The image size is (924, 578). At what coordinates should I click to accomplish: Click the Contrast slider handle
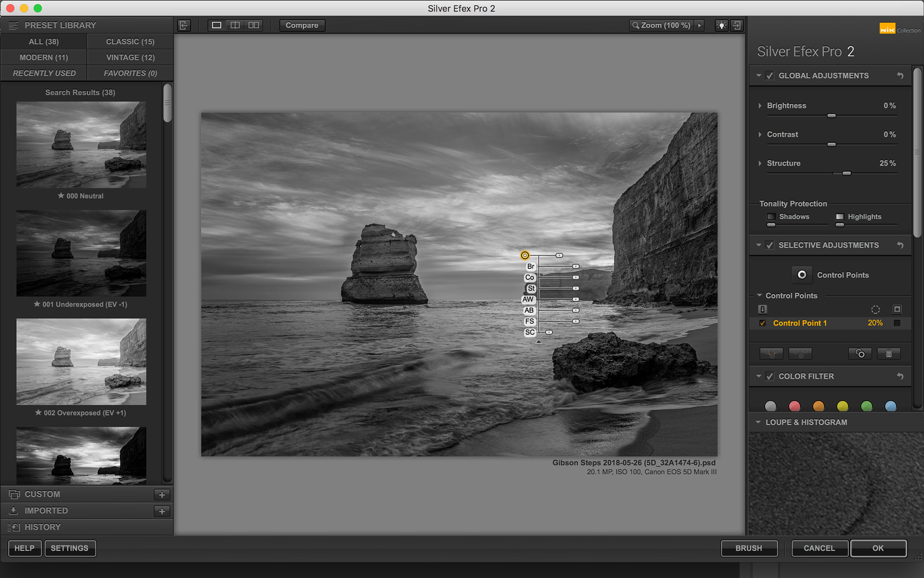pyautogui.click(x=831, y=144)
